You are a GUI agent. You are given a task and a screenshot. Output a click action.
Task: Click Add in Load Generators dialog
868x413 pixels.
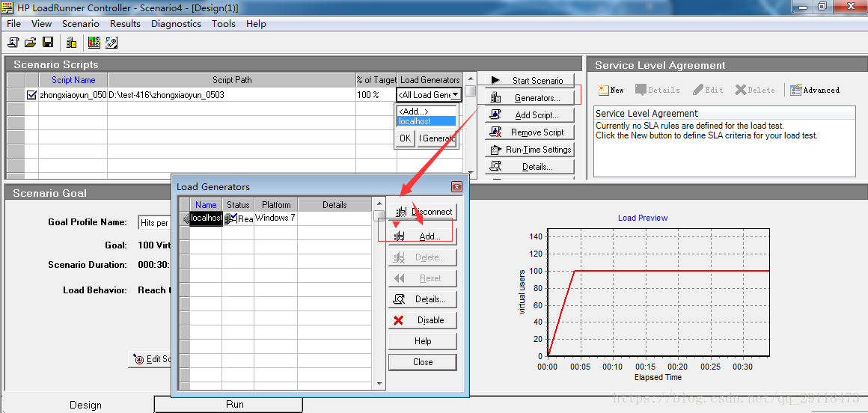click(x=423, y=236)
